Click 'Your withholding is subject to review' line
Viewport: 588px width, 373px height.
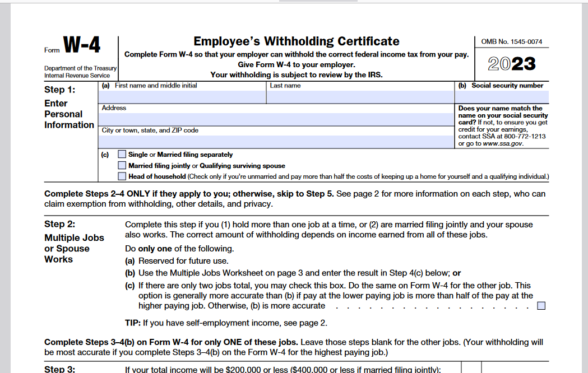[297, 74]
